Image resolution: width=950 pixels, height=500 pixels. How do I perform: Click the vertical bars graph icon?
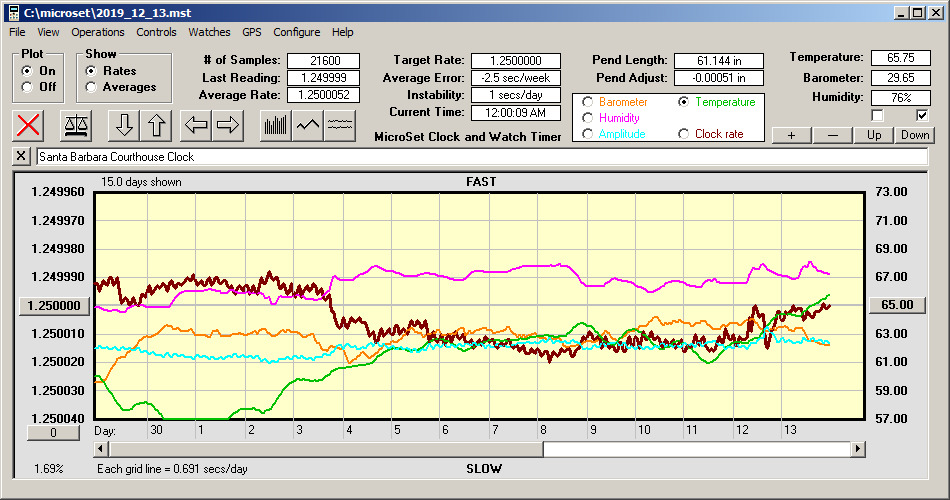tap(276, 125)
